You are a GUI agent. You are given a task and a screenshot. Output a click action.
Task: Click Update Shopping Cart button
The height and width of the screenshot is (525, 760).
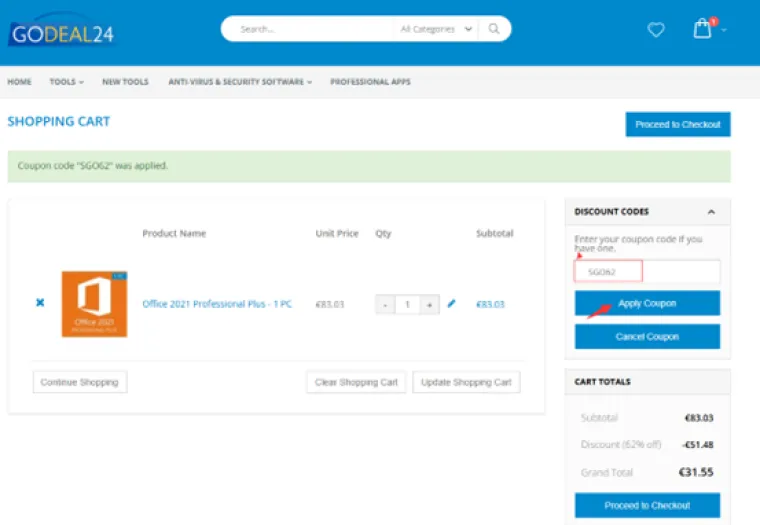pyautogui.click(x=466, y=382)
